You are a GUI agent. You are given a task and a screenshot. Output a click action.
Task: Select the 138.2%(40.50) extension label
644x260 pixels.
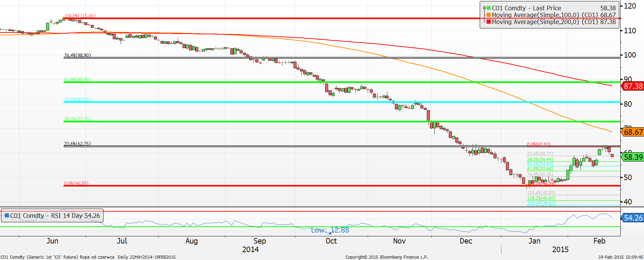pos(541,198)
